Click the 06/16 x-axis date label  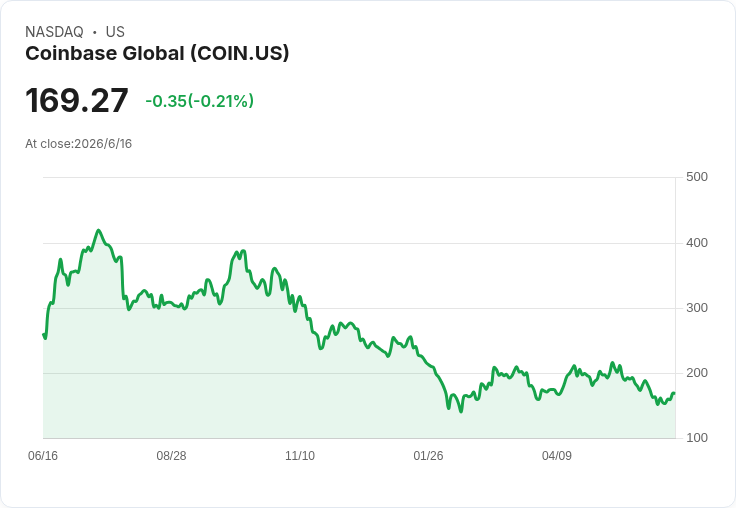point(43,455)
